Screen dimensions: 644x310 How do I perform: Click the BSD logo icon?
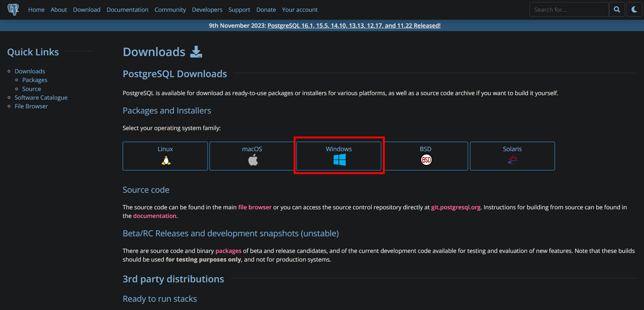click(x=426, y=160)
